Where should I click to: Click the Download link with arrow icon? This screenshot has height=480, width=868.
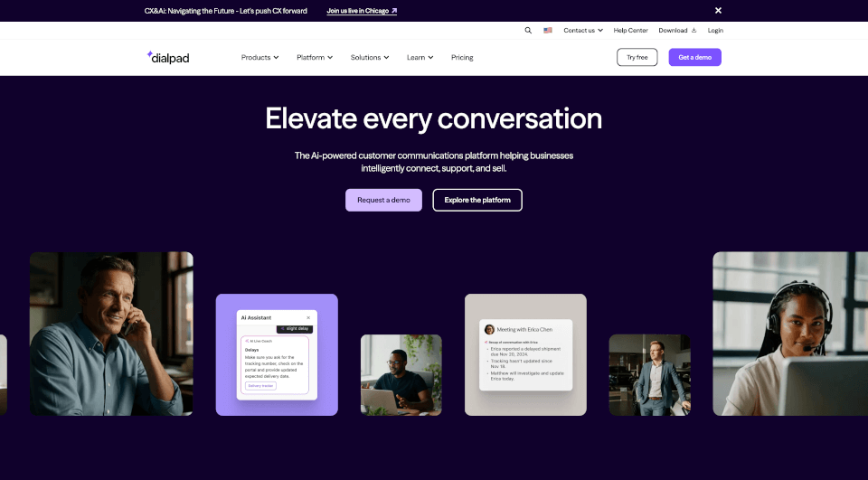677,31
